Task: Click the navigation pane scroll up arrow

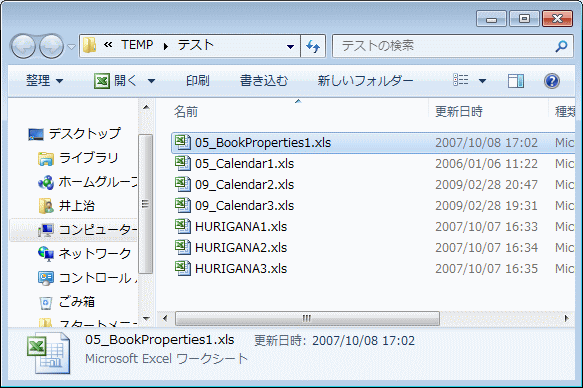Action: (146, 107)
